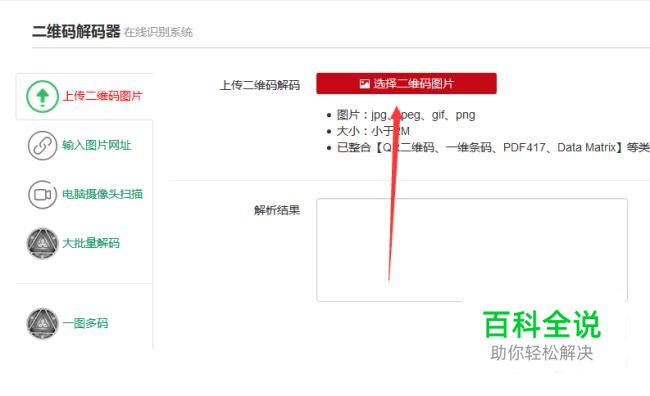Click the chain link icon
Viewport: 650px width, 396px height.
42,146
